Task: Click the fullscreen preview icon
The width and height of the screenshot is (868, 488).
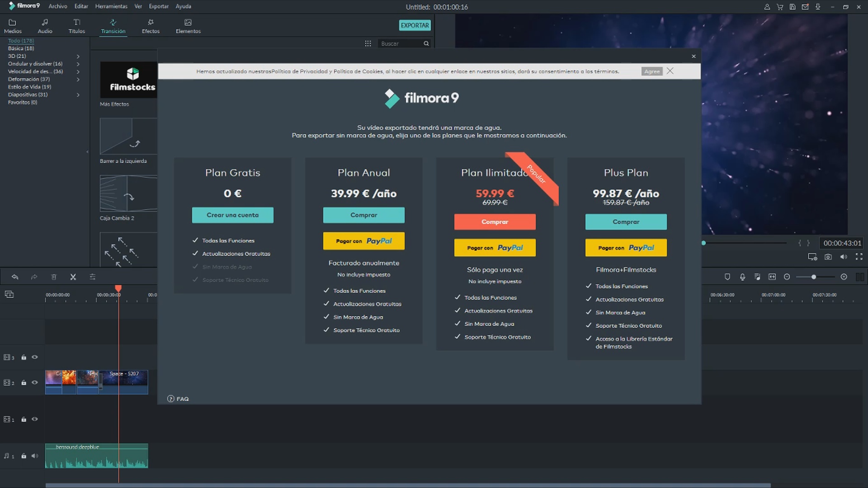Action: (859, 257)
